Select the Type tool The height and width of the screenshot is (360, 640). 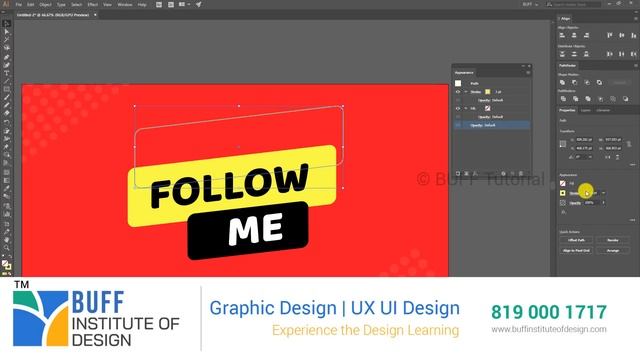(x=7, y=73)
